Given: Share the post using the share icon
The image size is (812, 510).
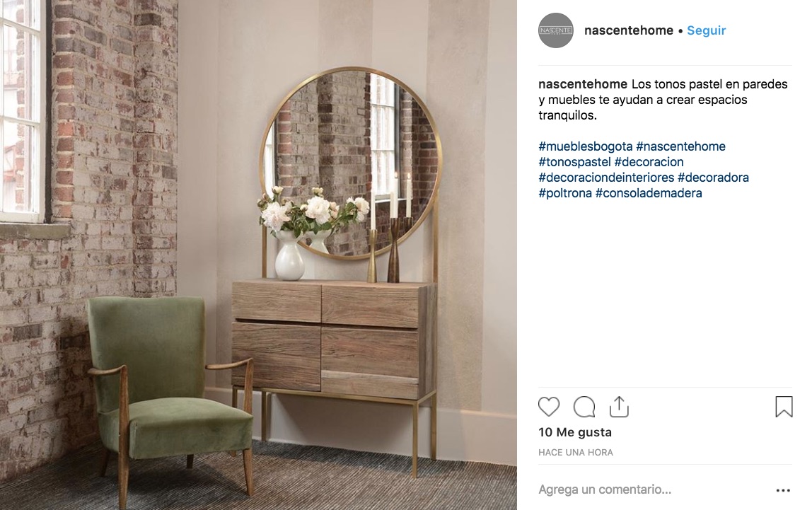Looking at the screenshot, I should coord(619,407).
